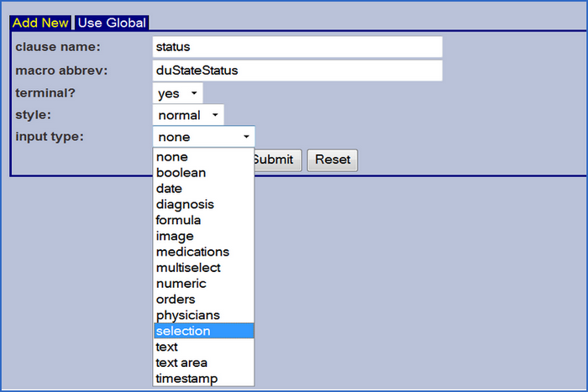The height and width of the screenshot is (392, 588).
Task: Select 'boolean' input type option
Action: [203, 172]
